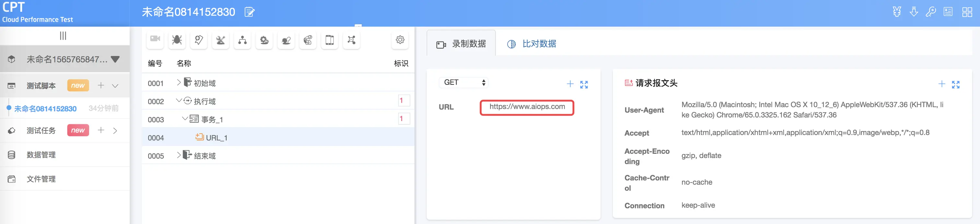Click the keep-alive value
Viewport: 980px width, 224px height.
[698, 205]
